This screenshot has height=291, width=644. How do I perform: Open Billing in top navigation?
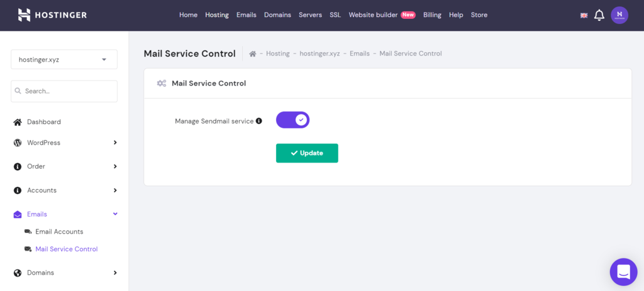tap(432, 15)
